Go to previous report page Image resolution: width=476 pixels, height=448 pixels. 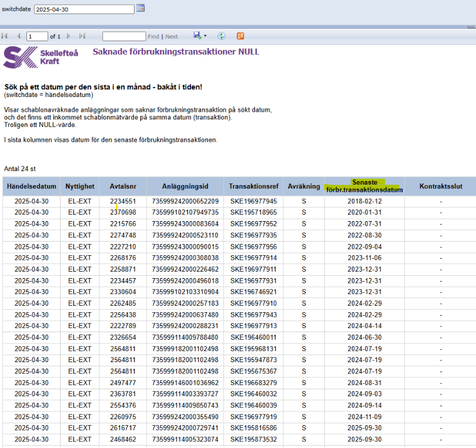[x=19, y=36]
